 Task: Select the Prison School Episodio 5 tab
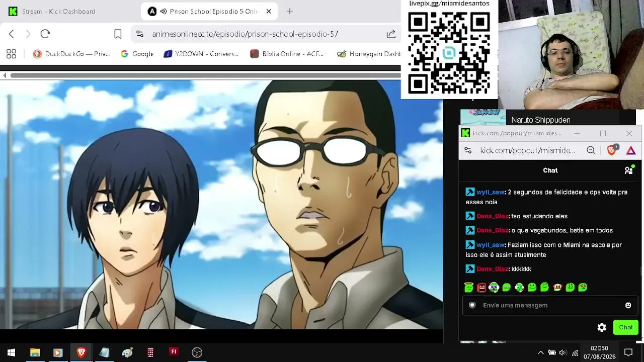tap(209, 11)
